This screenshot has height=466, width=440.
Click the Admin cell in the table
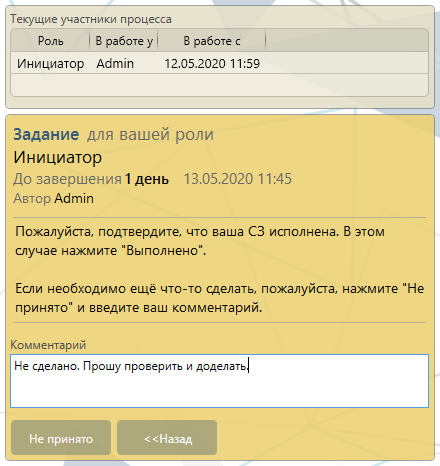pos(115,63)
